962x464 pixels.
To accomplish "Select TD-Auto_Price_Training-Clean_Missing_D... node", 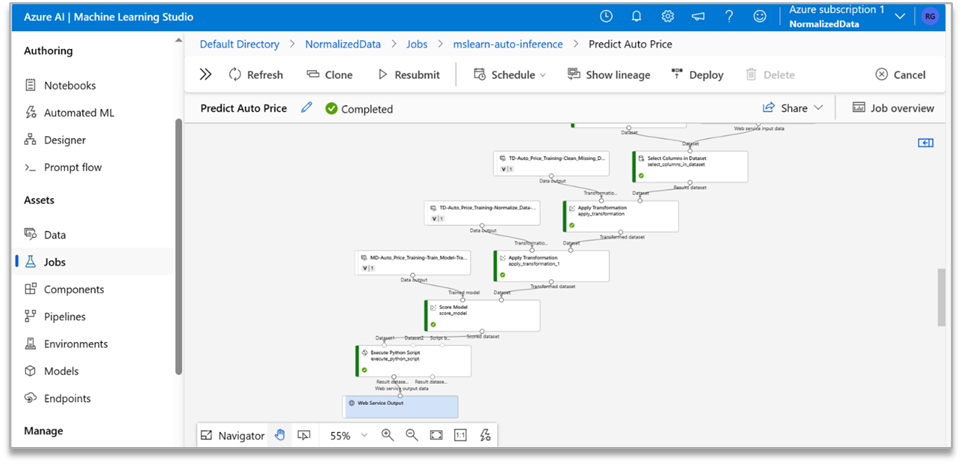I will pos(551,163).
